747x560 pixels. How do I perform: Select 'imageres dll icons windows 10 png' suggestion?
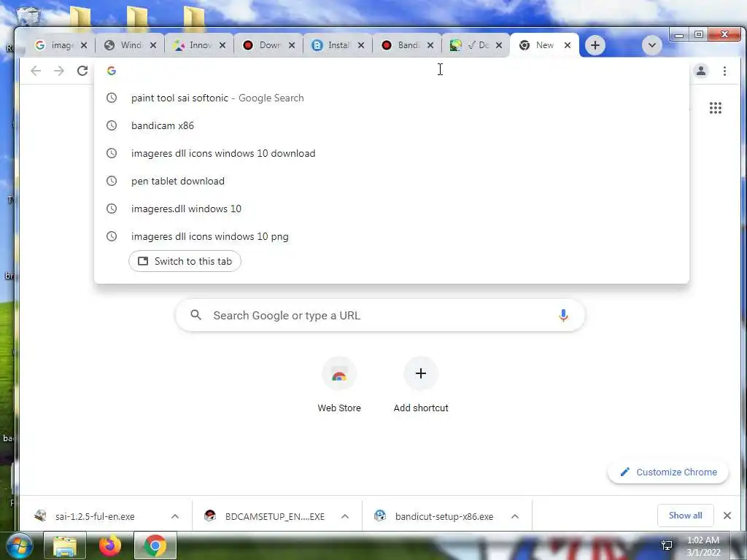click(392, 236)
